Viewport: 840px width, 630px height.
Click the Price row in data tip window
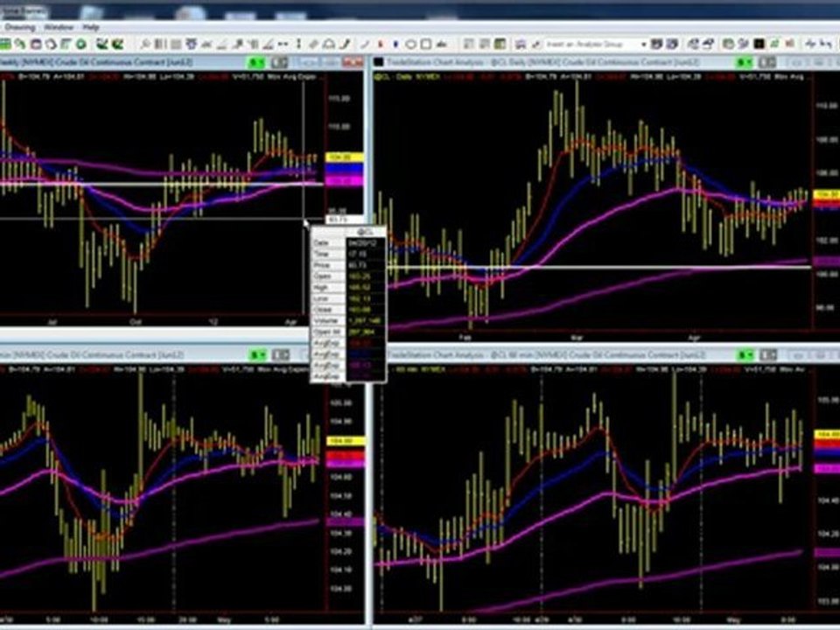[347, 265]
